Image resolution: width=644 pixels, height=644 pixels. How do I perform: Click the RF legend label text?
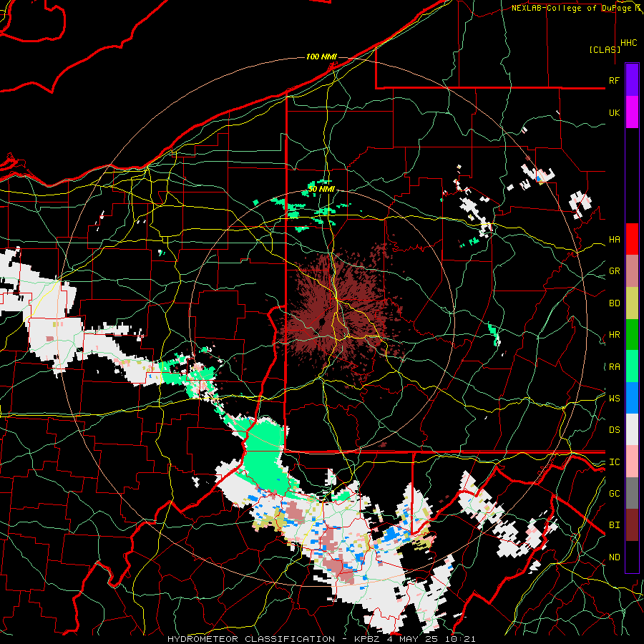pos(614,80)
